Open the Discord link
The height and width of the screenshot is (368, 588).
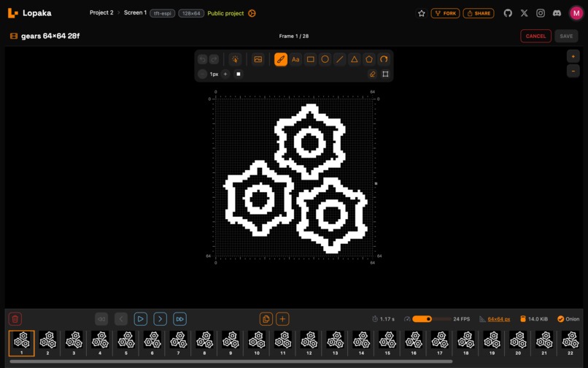click(x=557, y=13)
